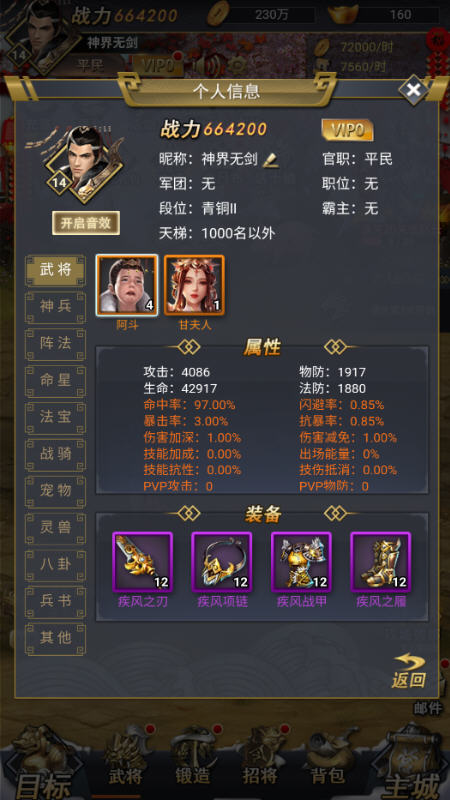Select the 八卦 tab

coord(56,564)
